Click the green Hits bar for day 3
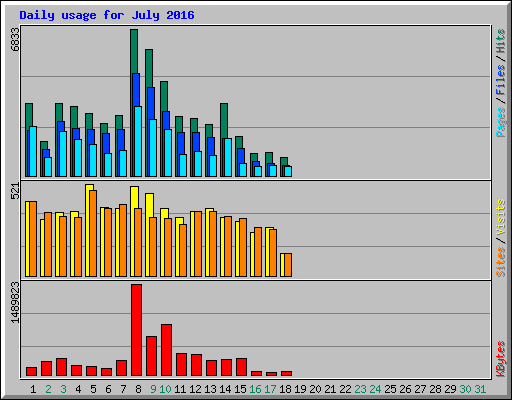Screen dimensions: 512x400 pos(59,112)
